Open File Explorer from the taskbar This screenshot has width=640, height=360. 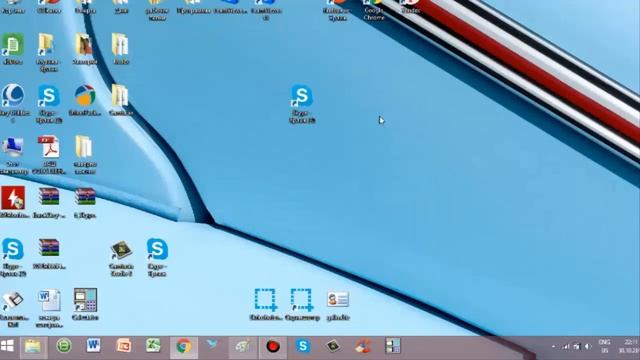(x=33, y=347)
